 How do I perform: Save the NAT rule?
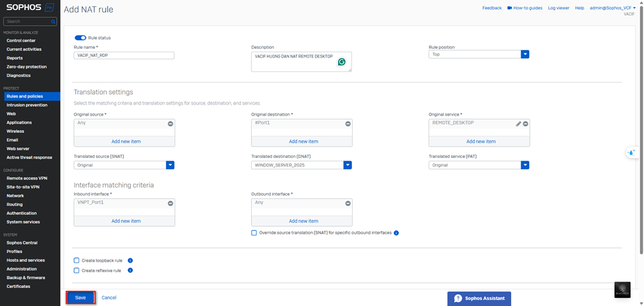[81, 297]
